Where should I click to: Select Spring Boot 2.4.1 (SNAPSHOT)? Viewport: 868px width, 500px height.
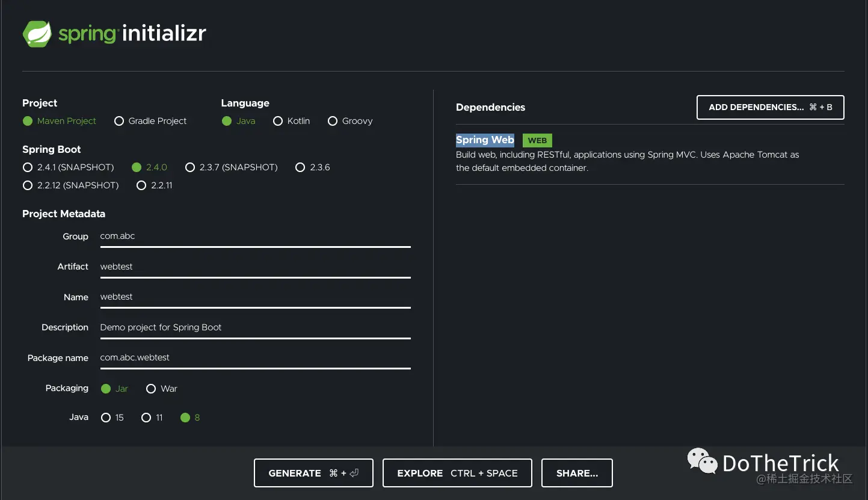[28, 167]
